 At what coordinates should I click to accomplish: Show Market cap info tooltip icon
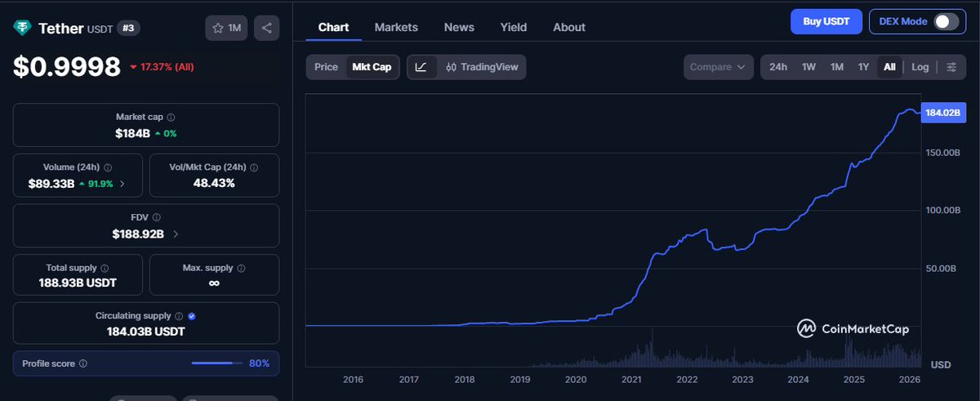pyautogui.click(x=171, y=118)
